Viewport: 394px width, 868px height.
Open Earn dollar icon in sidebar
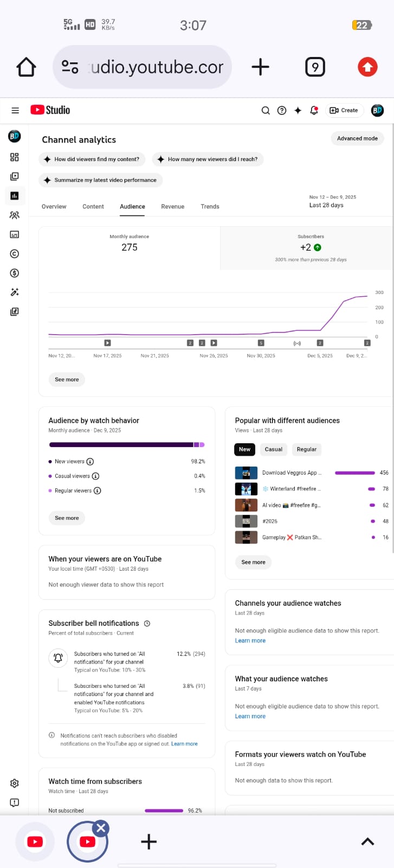(15, 273)
